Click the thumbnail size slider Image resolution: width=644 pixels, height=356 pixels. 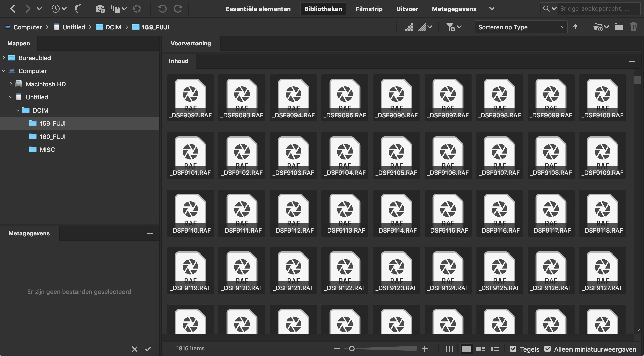(x=352, y=349)
